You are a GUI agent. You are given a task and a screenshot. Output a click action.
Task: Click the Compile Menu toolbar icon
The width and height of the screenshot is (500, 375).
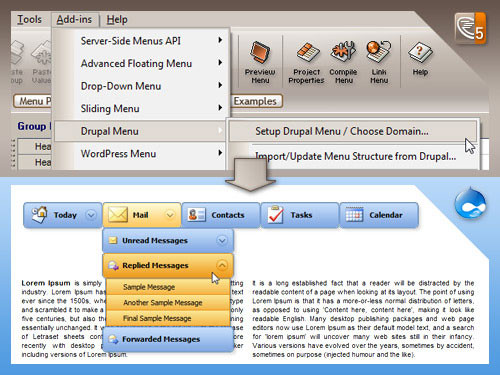click(343, 62)
